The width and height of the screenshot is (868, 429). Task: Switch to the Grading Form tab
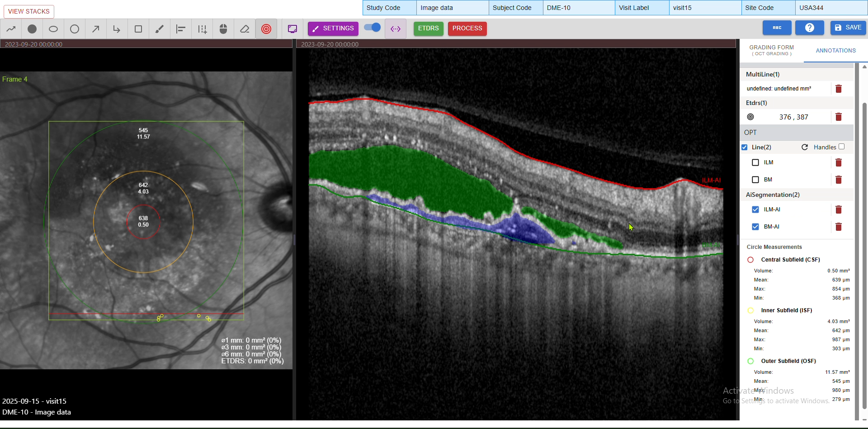pyautogui.click(x=771, y=50)
